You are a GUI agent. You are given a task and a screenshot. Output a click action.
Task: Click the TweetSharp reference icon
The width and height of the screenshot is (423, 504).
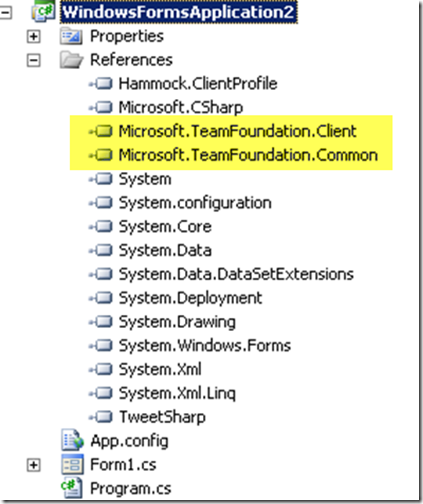101,417
